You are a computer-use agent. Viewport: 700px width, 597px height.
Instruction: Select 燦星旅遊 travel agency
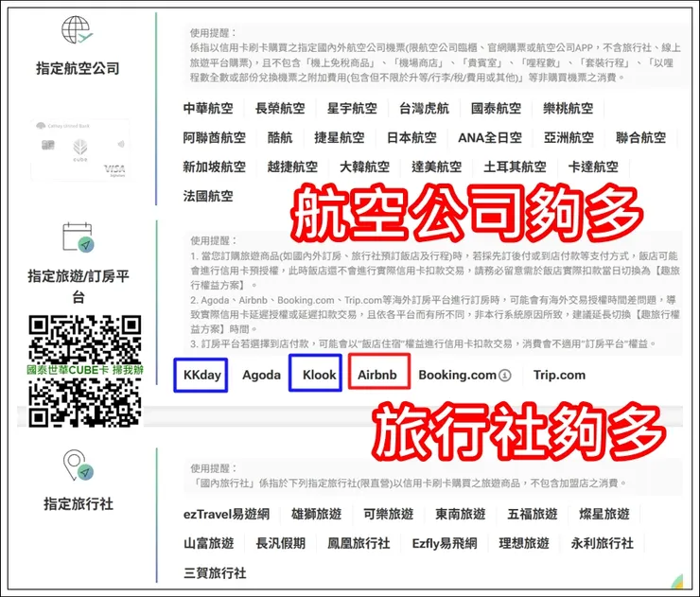coord(604,515)
